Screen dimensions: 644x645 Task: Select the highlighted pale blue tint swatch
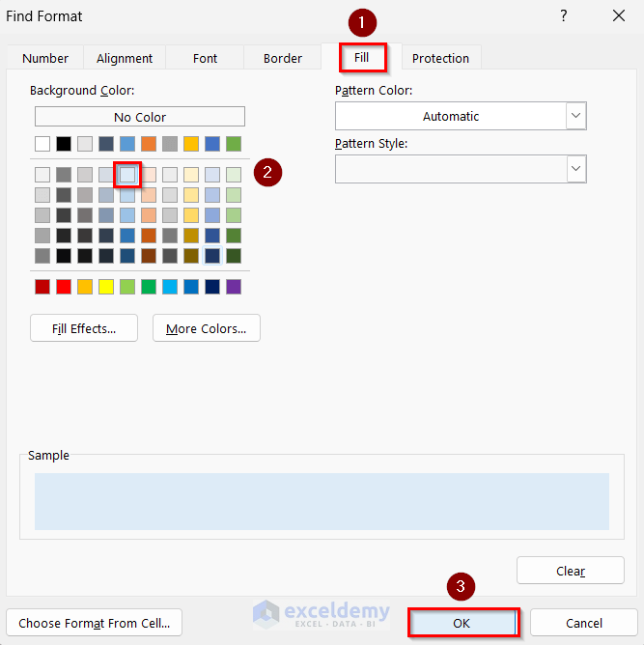tap(127, 175)
